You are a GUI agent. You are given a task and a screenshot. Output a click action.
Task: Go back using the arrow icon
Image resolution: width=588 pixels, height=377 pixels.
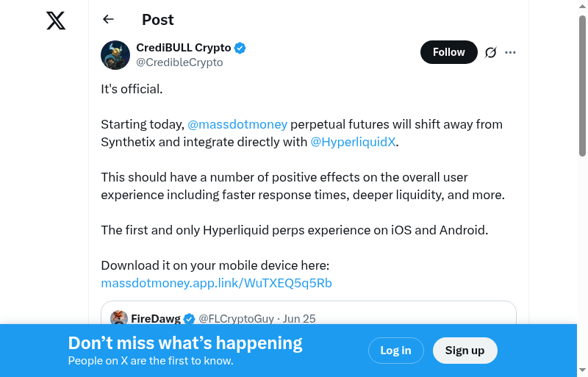pyautogui.click(x=109, y=20)
